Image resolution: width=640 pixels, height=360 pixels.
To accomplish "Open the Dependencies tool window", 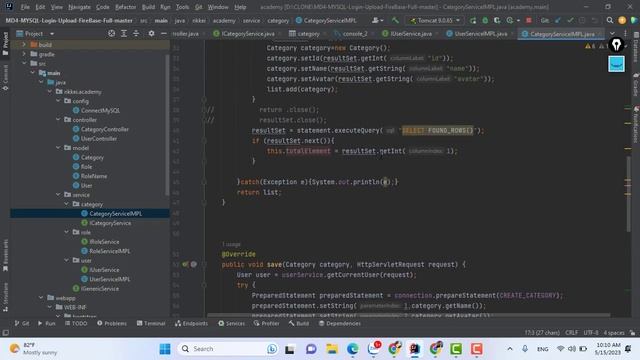I will pyautogui.click(x=340, y=323).
